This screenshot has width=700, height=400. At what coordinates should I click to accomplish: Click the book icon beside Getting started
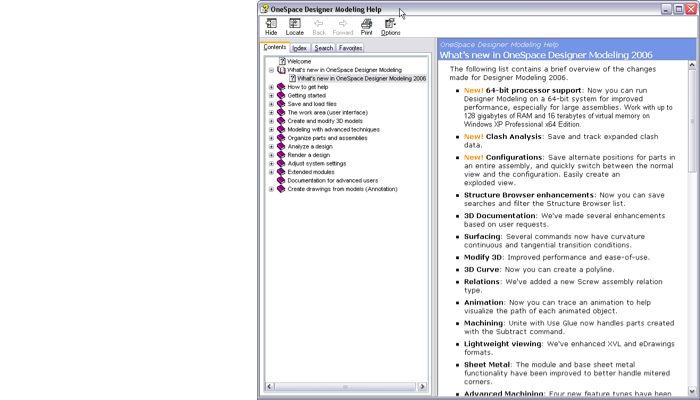click(281, 95)
